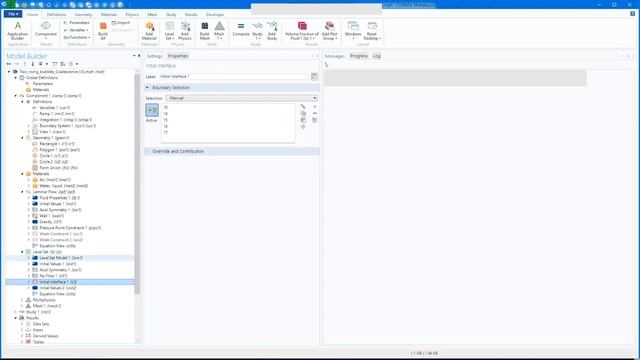This screenshot has height=360, width=640.
Task: Expand the Mesh 1 tree node
Action: (22, 306)
